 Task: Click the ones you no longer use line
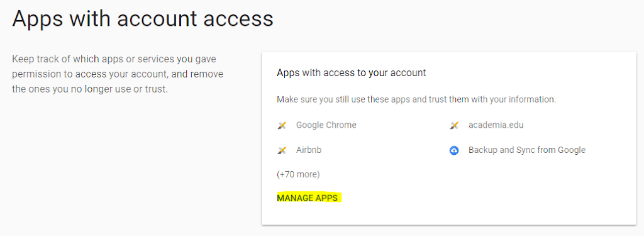90,89
